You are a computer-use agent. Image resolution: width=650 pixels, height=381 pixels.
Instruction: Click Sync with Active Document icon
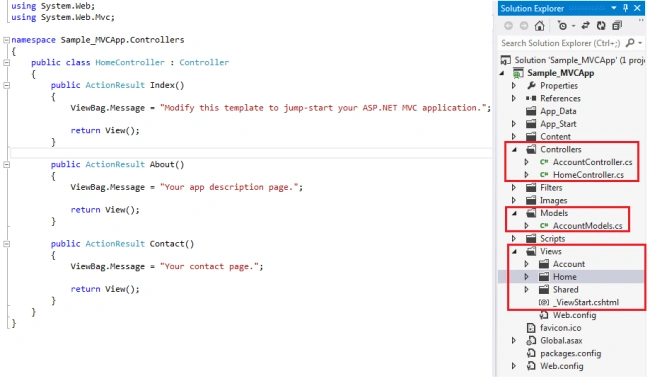585,26
